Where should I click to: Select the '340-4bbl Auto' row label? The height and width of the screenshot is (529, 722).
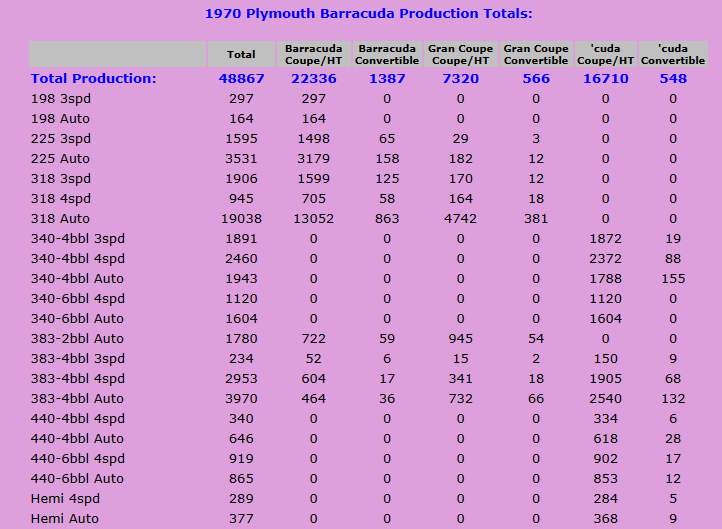[x=77, y=279]
